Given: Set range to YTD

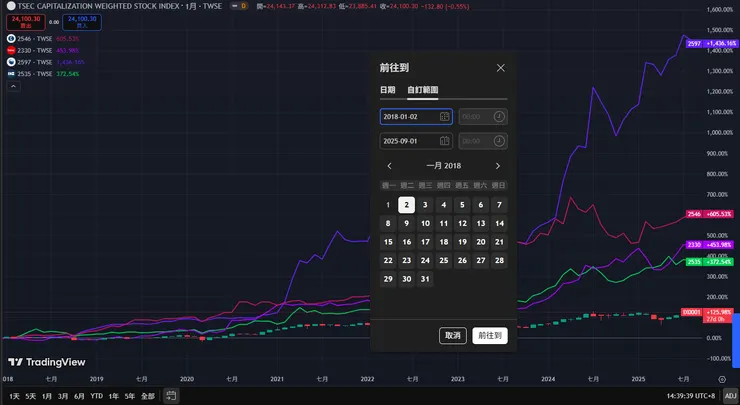Looking at the screenshot, I should point(97,396).
